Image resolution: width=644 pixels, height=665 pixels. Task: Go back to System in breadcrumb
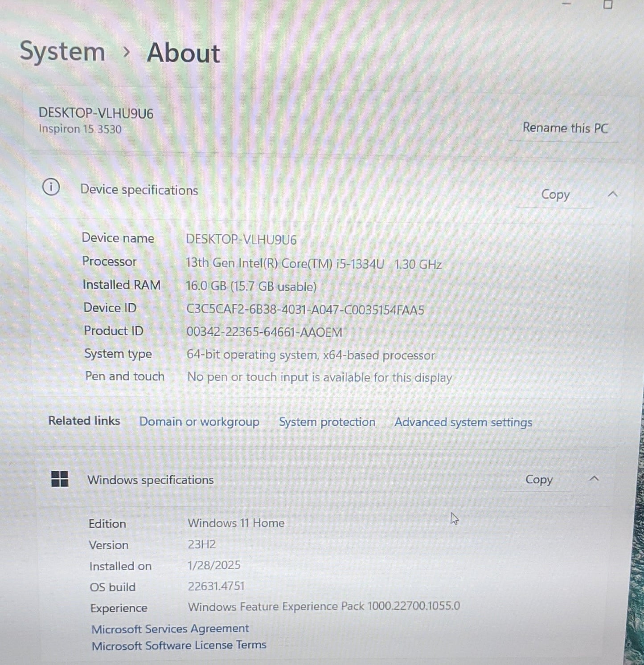(x=62, y=51)
